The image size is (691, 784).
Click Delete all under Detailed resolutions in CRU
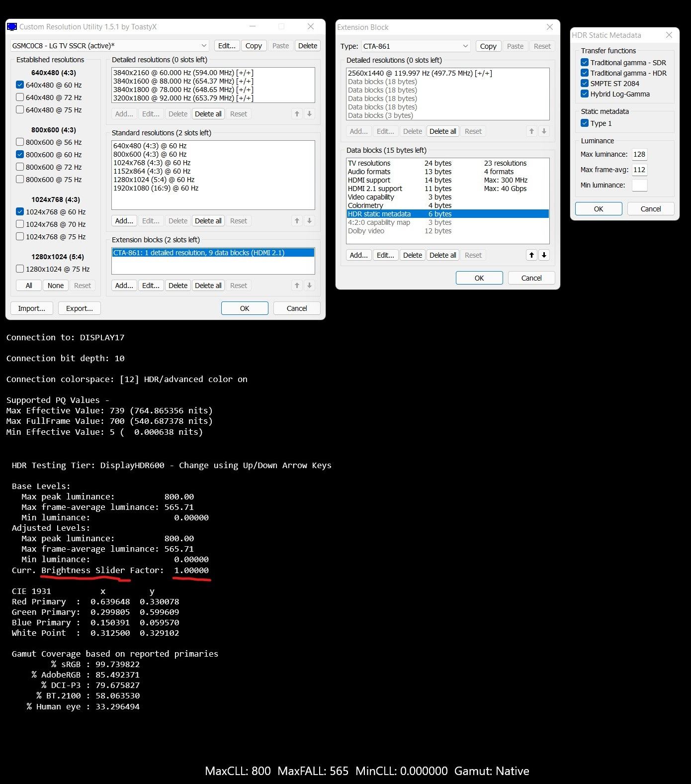(208, 114)
